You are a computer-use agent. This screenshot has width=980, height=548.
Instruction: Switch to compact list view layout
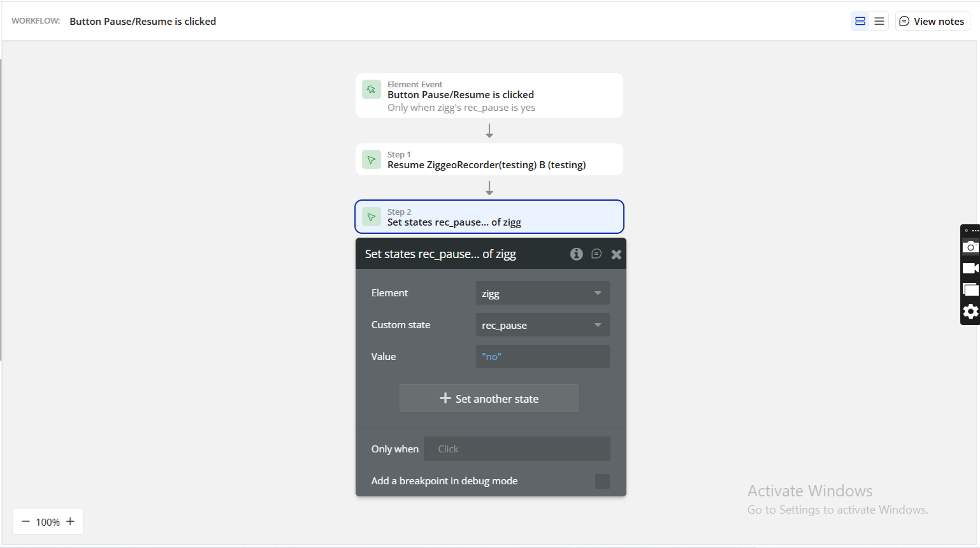click(879, 21)
